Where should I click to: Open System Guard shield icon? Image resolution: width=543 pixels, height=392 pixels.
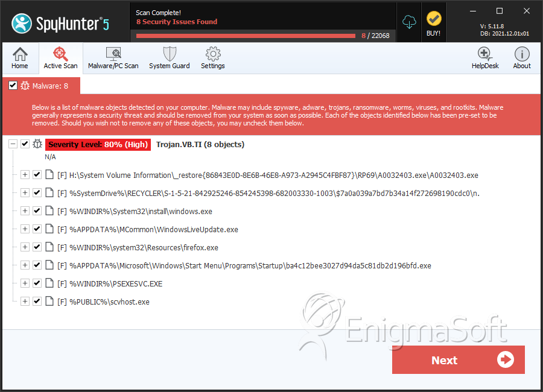170,54
